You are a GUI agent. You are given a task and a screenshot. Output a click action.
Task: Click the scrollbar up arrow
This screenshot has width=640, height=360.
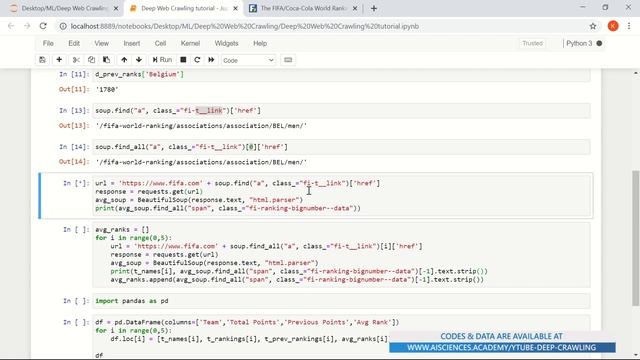click(x=636, y=73)
